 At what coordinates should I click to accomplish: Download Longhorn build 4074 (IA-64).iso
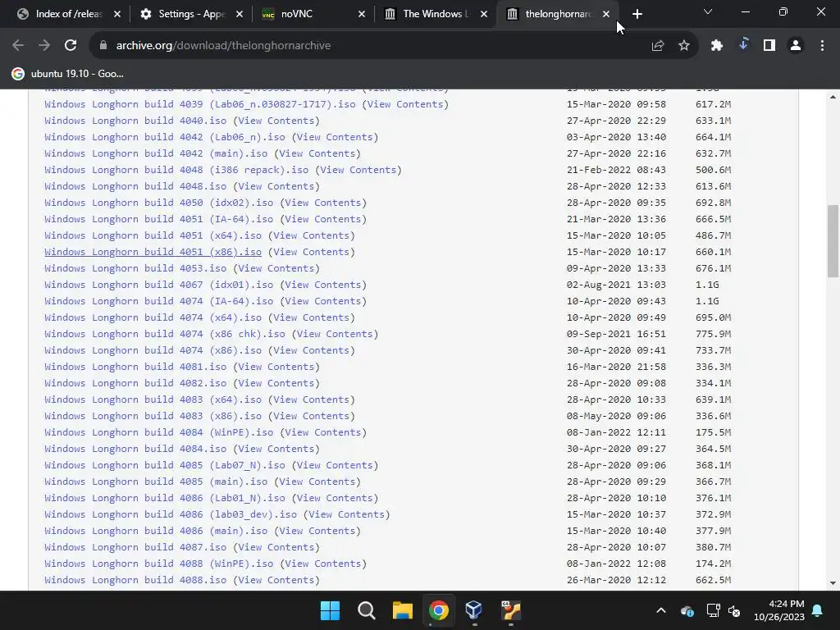[x=159, y=301]
